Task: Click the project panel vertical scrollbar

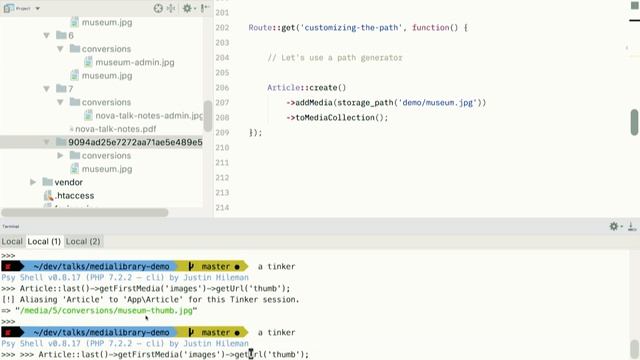Action: pyautogui.click(x=207, y=116)
